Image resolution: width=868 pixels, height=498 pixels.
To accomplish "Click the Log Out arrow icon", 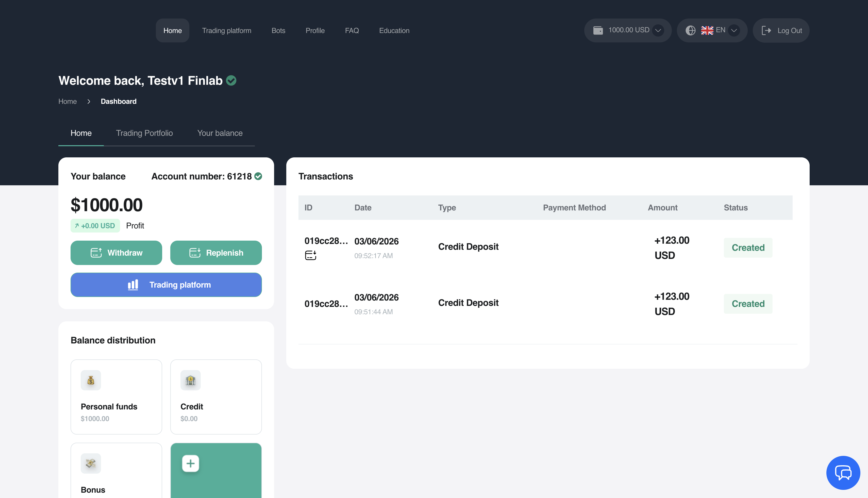I will tap(766, 30).
